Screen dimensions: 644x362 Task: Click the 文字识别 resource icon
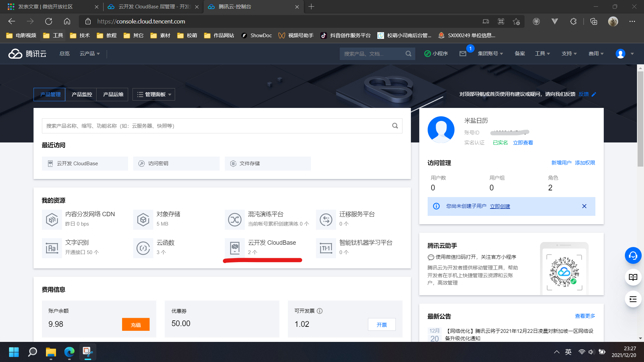(x=52, y=248)
